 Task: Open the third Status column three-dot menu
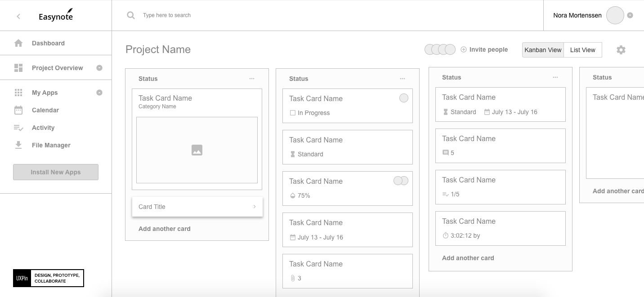555,77
